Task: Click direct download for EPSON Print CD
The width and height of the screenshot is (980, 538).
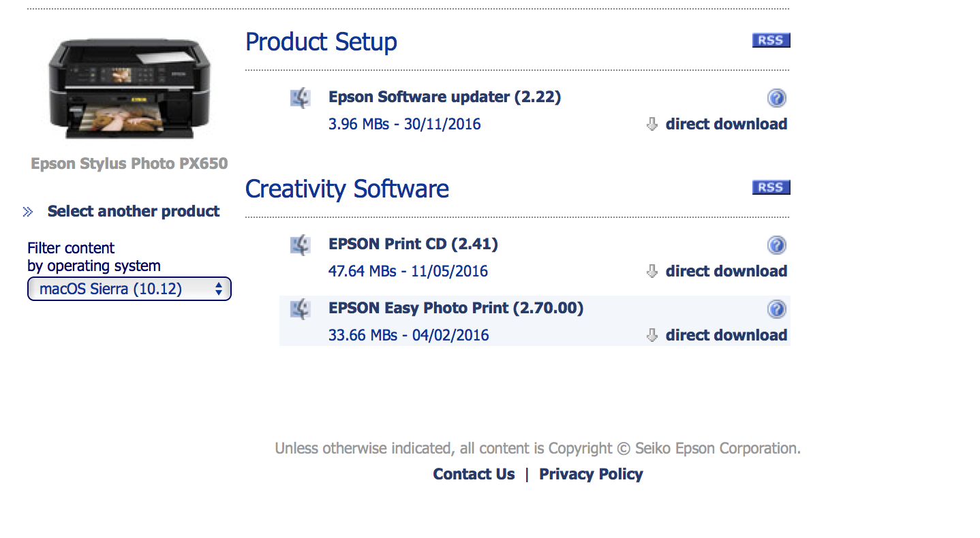Action: click(x=726, y=271)
